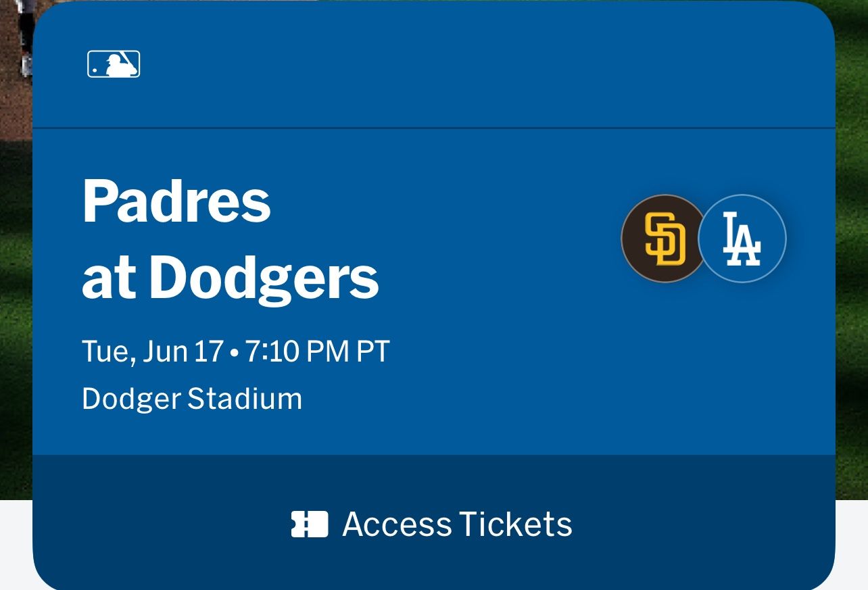Tap blank card space below team logos
Viewport: 868px width, 590px height.
pyautogui.click(x=703, y=365)
